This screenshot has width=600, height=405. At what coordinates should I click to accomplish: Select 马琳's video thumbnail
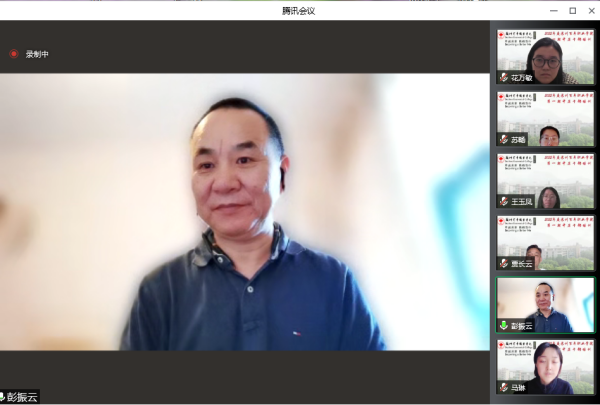tap(545, 366)
